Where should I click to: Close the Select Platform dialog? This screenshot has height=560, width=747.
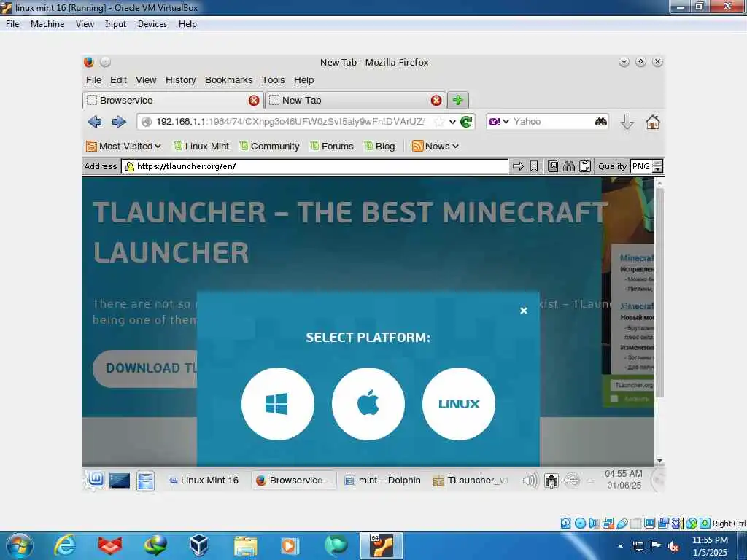pyautogui.click(x=524, y=311)
